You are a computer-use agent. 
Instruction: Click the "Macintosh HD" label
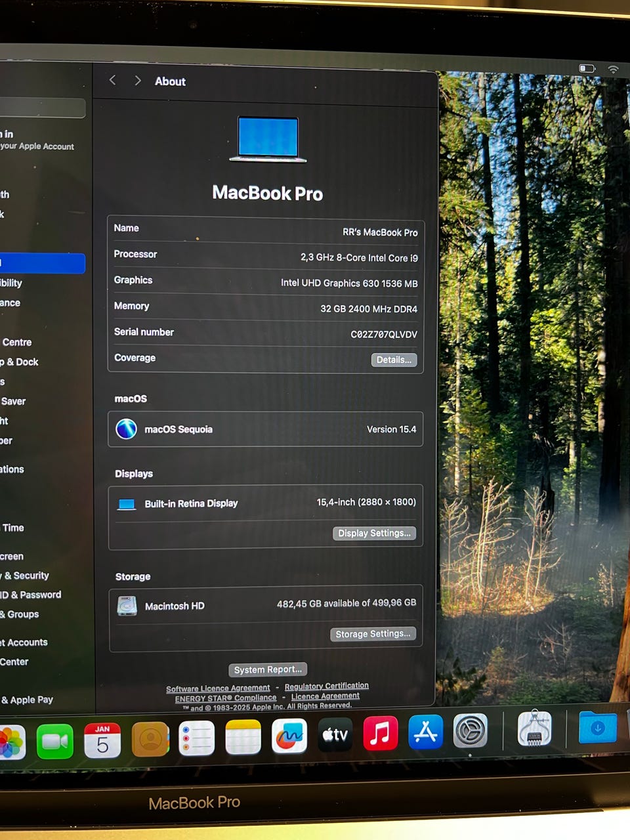175,606
